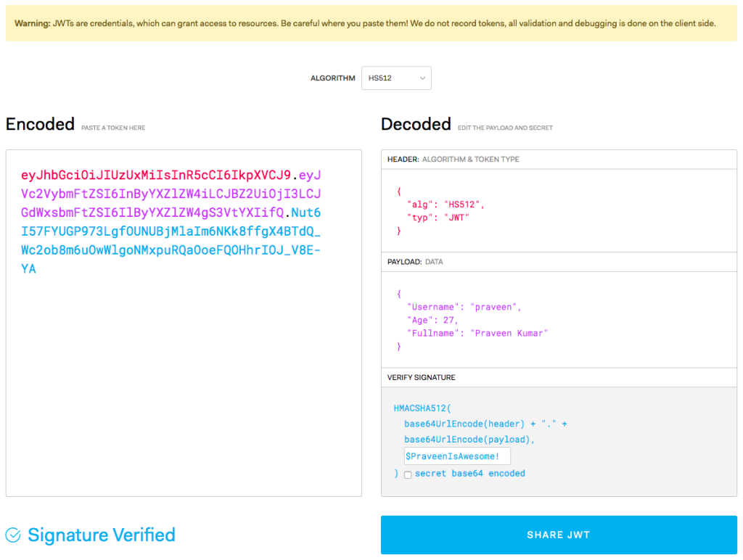This screenshot has height=560, width=743.
Task: Enable the 'secret base64 encoded' checkbox
Action: pos(407,474)
